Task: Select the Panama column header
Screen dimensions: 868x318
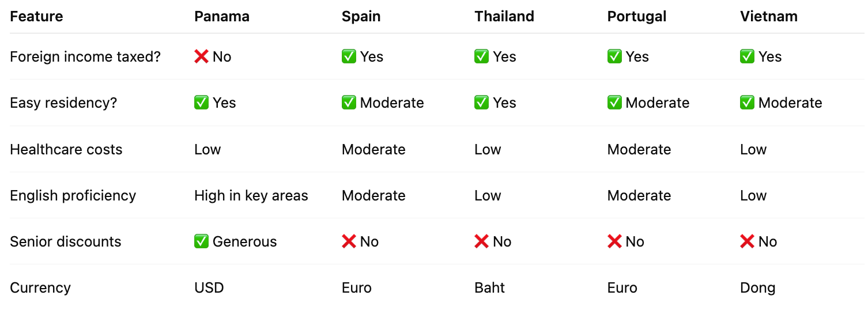Action: point(222,16)
